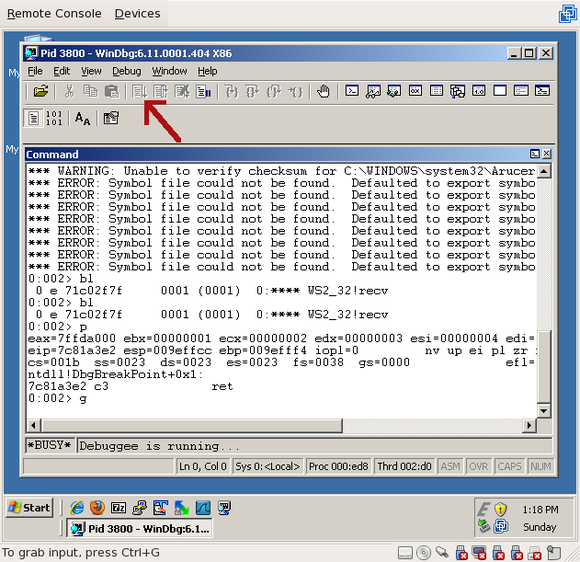
Task: Open the Window menu
Action: click(x=169, y=71)
